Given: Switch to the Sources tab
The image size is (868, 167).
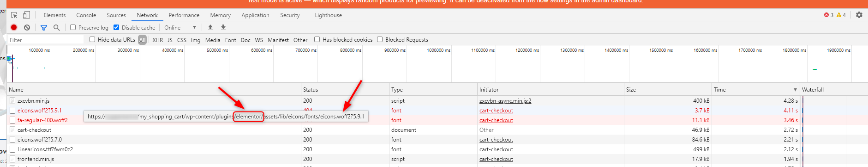Looking at the screenshot, I should [x=116, y=15].
